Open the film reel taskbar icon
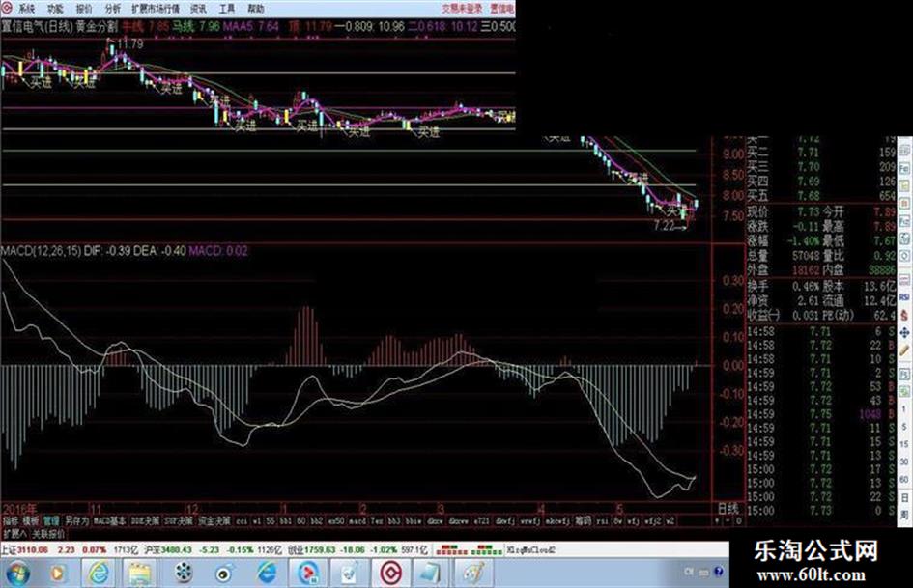 [184, 573]
